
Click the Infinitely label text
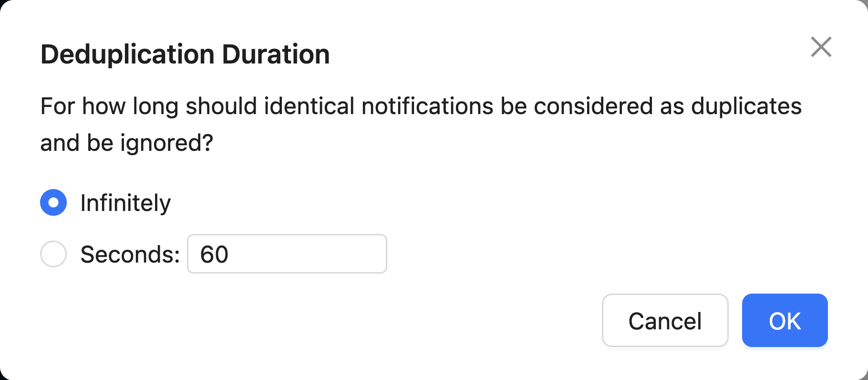tap(125, 202)
